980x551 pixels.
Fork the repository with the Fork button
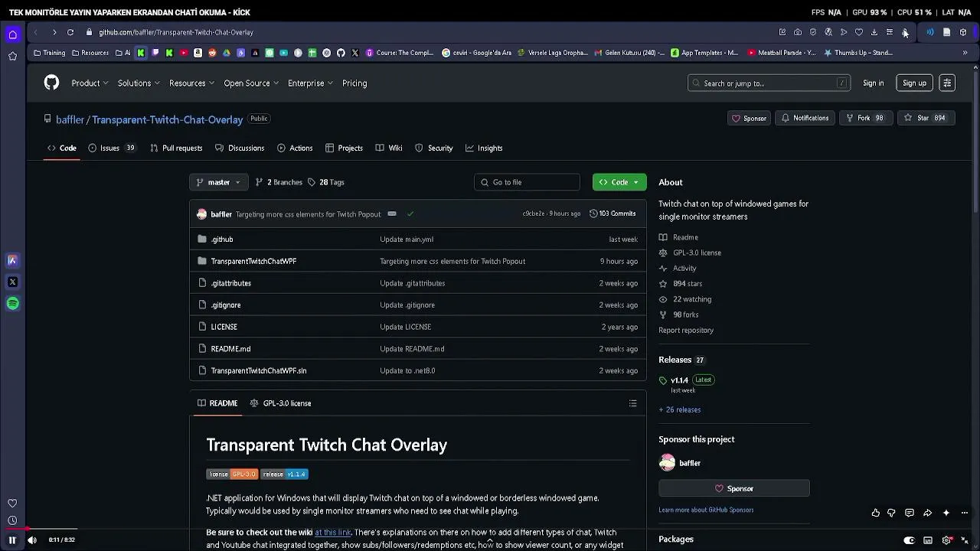click(x=865, y=118)
